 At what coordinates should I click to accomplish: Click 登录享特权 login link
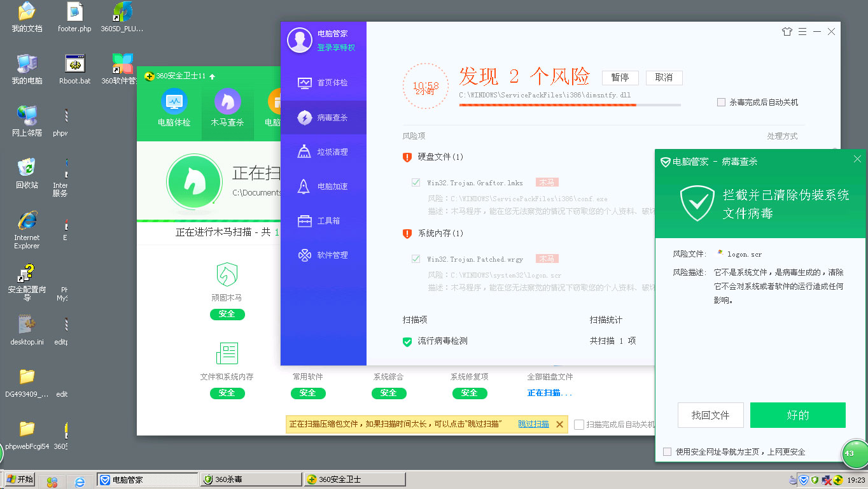[337, 47]
